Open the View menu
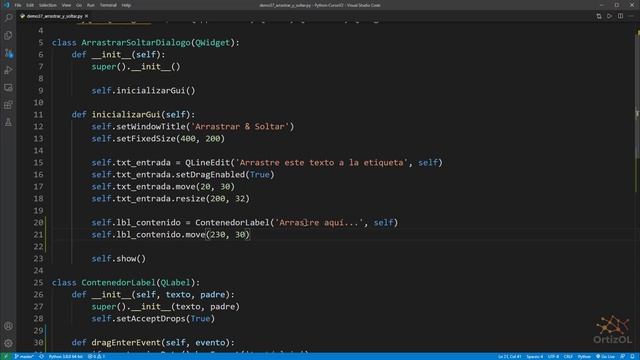 click(x=66, y=5)
